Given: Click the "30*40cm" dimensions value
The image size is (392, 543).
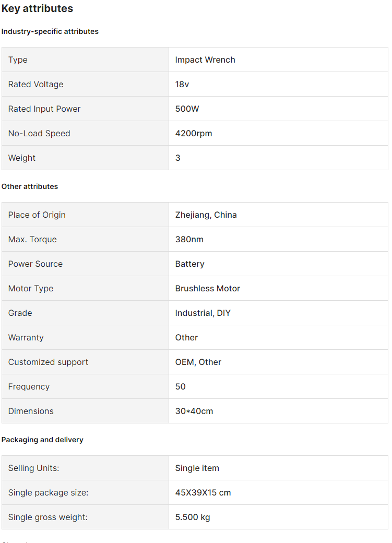Looking at the screenshot, I should click(194, 411).
